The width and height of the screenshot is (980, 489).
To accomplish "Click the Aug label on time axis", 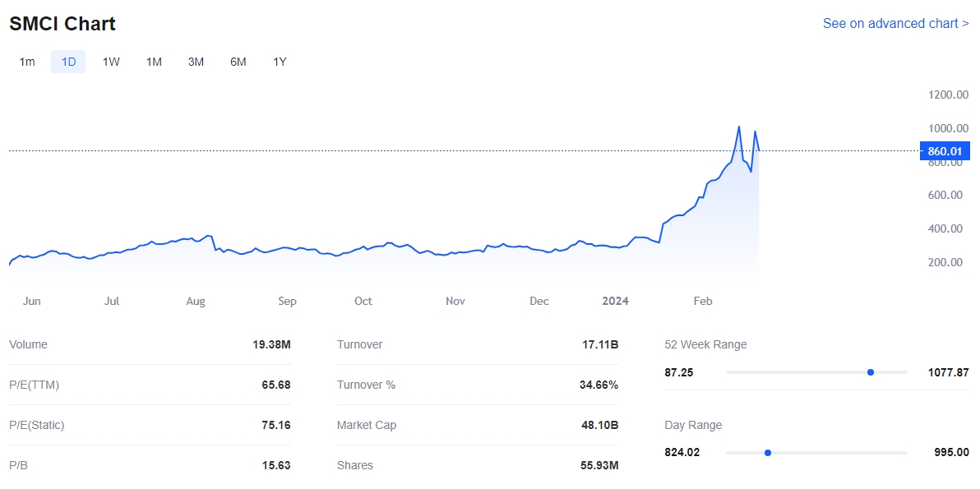I will 196,302.
